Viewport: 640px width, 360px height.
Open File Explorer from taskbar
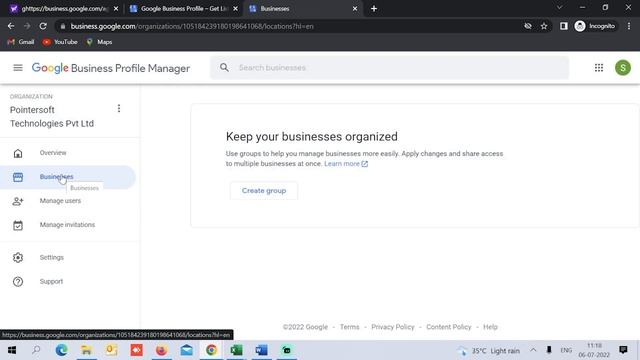point(87,350)
